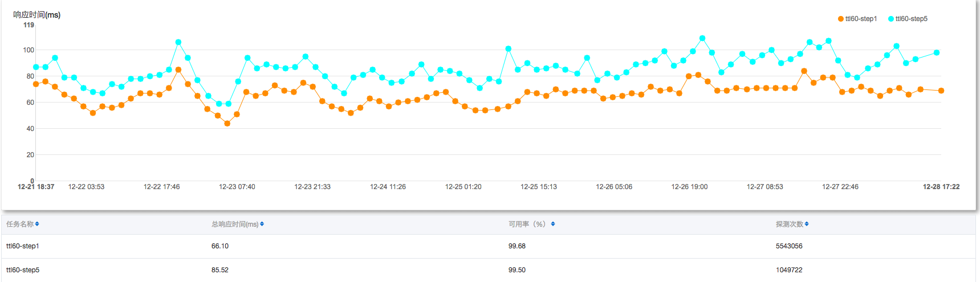Click the sort icon next to 探测次数
Viewport: 980px width, 282px height.
tap(807, 224)
